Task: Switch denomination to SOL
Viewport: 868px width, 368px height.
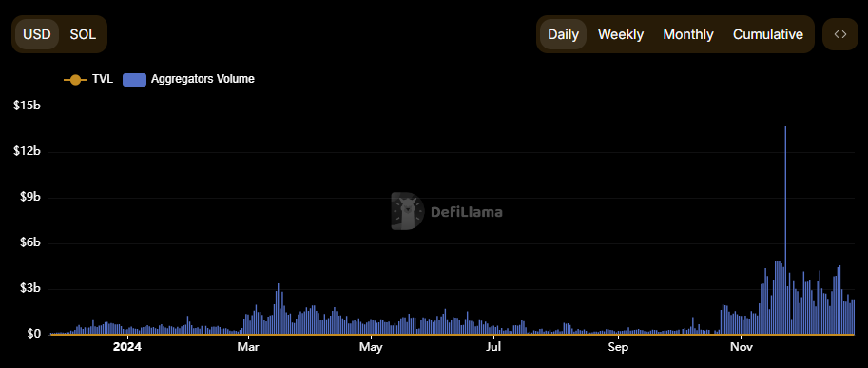Action: [x=83, y=34]
